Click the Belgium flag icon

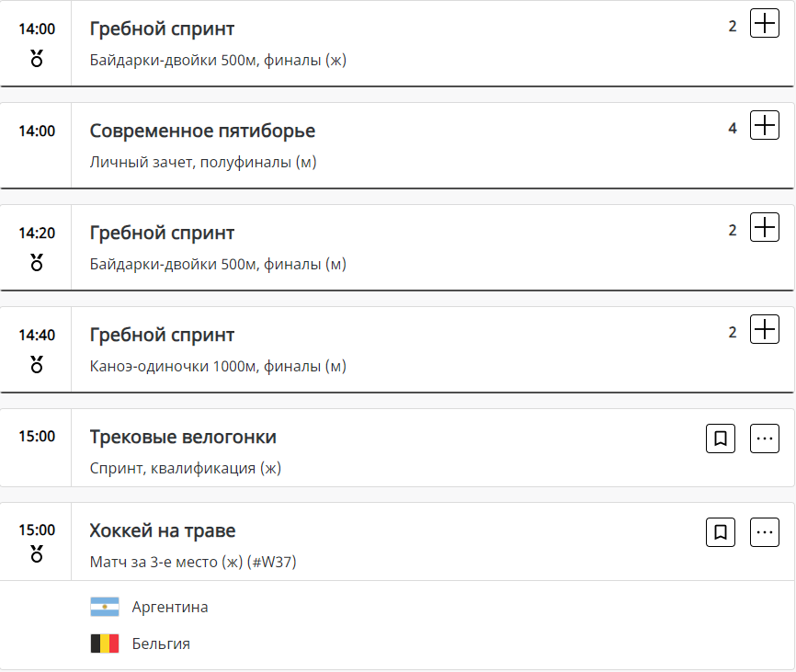click(105, 644)
